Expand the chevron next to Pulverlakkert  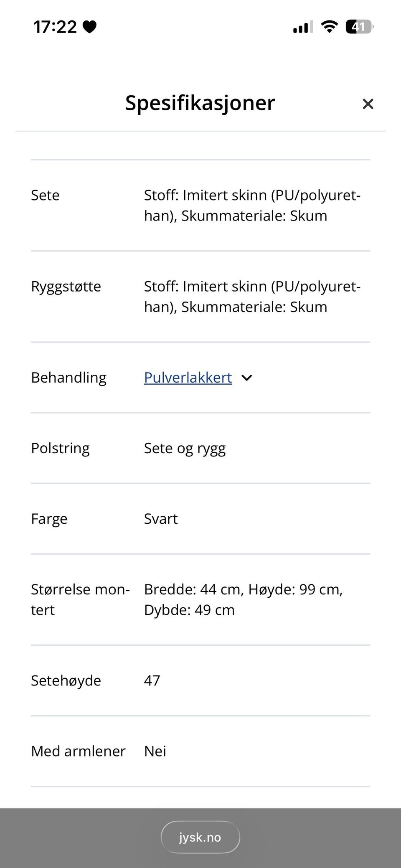[247, 378]
